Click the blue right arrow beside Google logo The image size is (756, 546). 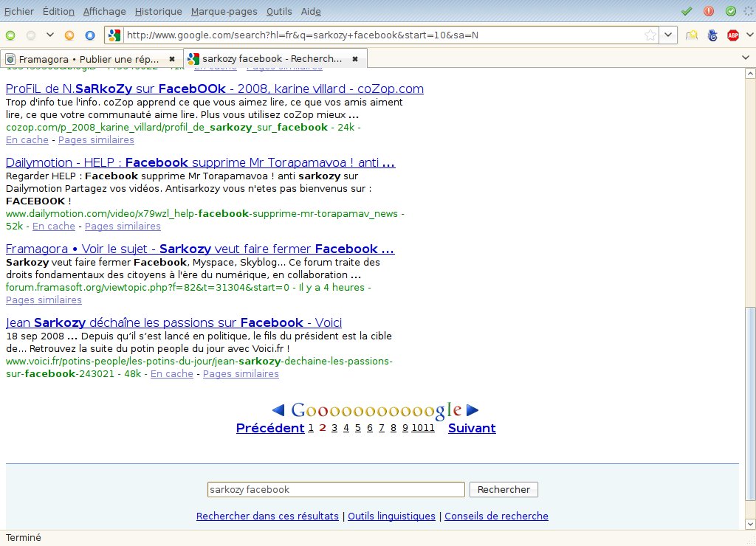point(472,409)
